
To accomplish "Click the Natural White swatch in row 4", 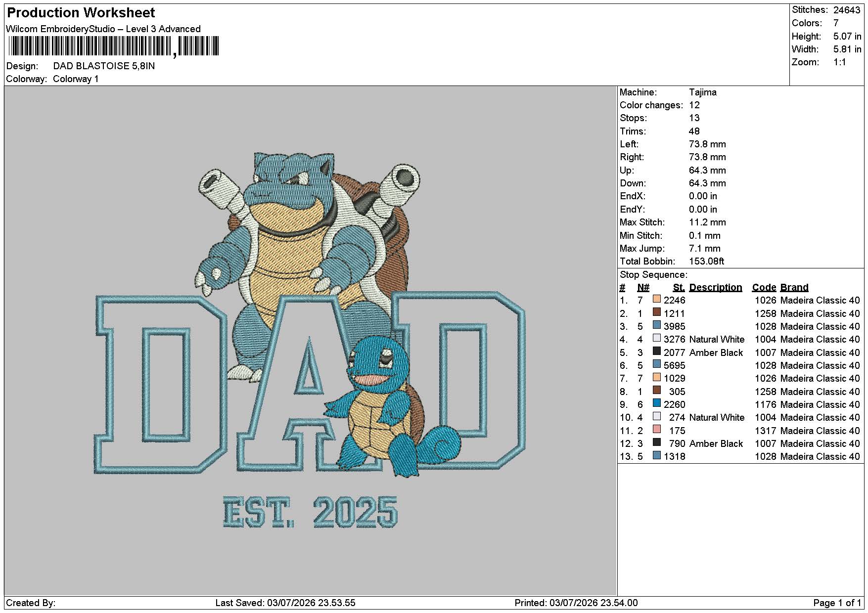I will [x=657, y=338].
